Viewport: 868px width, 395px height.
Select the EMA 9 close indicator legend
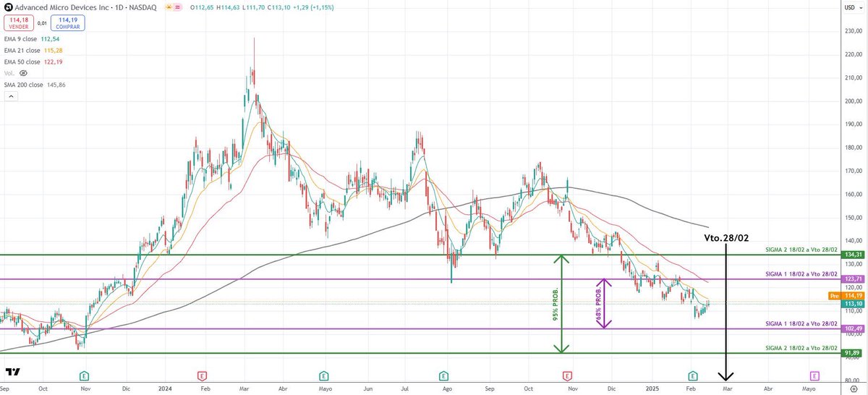33,40
